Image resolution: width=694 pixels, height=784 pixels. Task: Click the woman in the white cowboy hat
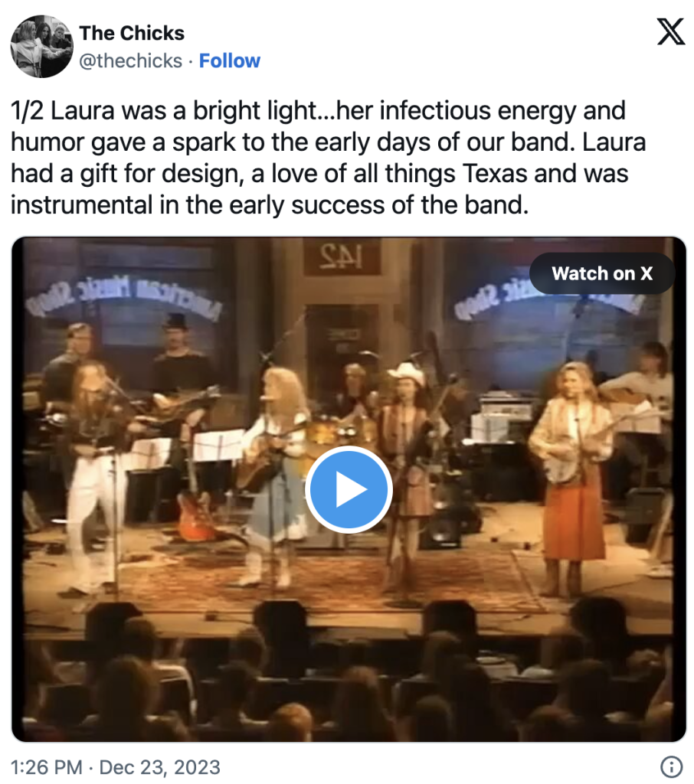(408, 444)
